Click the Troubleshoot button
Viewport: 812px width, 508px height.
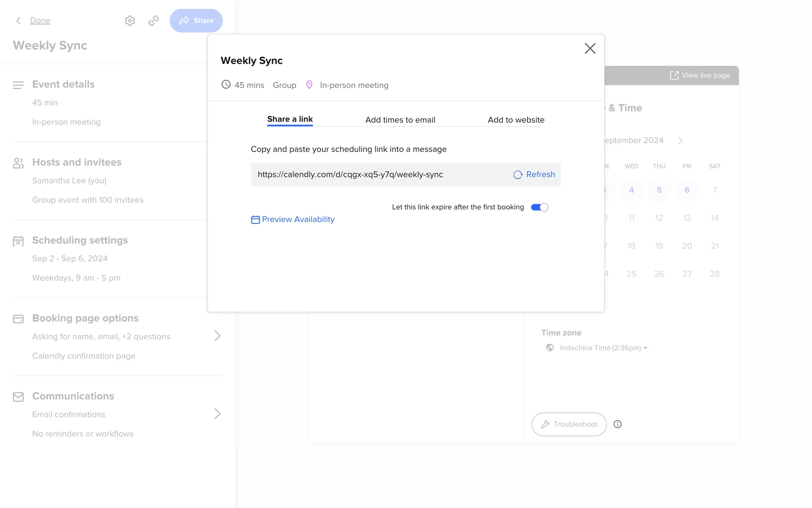pos(569,424)
